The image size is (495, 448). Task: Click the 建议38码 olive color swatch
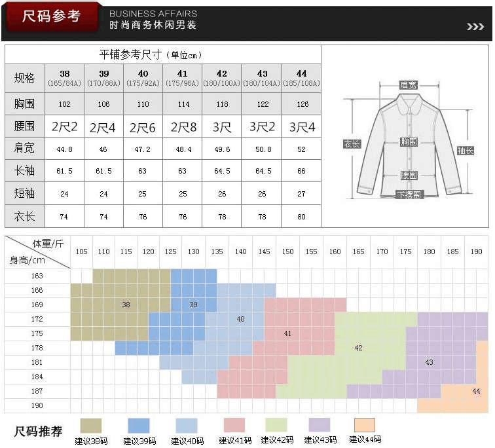[x=91, y=425]
